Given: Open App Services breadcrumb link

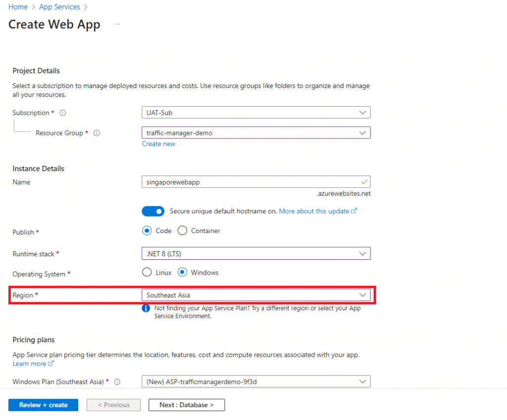Looking at the screenshot, I should [59, 7].
